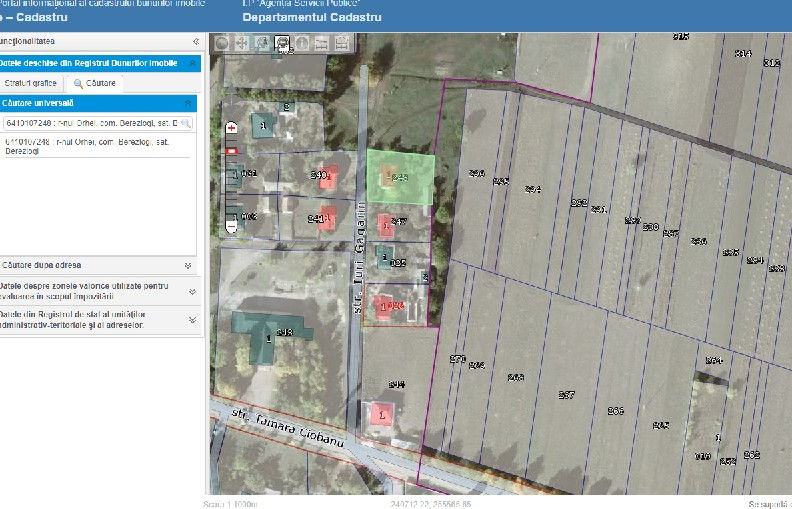Expand the Registrul de stat al unităților section

192,320
